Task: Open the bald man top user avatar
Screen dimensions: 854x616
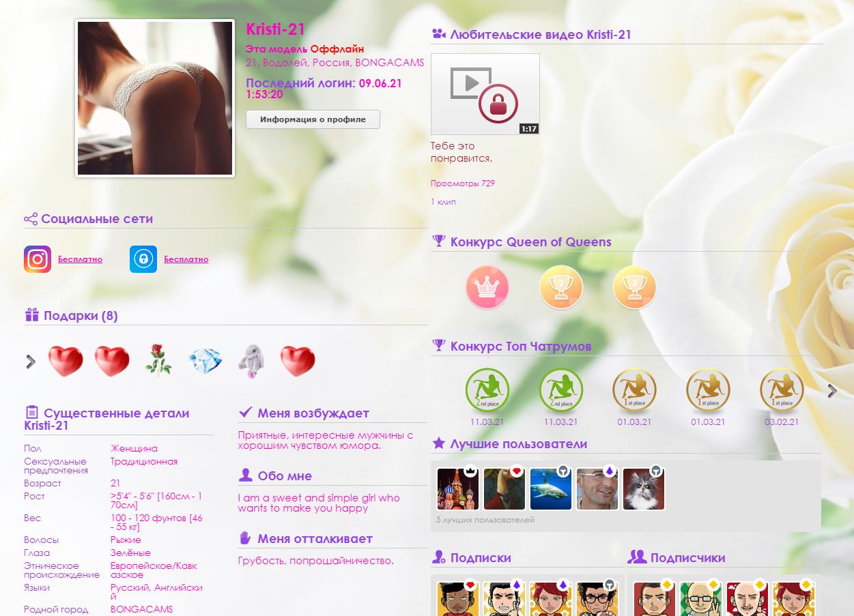Action: coord(597,488)
